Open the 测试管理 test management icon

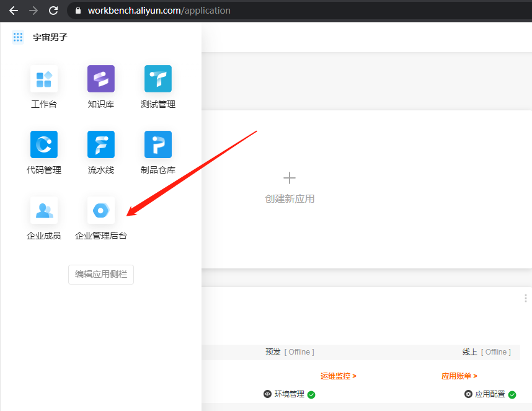click(x=157, y=79)
